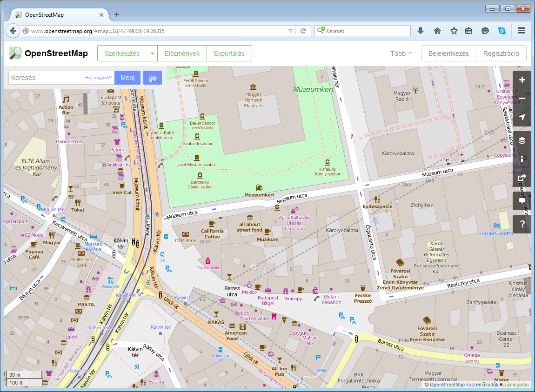
Task: Zoom out on the map with minus
Action: coord(522,98)
